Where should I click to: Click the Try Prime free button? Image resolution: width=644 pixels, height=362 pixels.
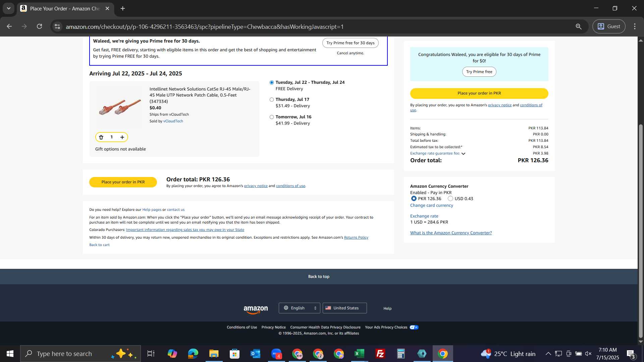point(479,72)
